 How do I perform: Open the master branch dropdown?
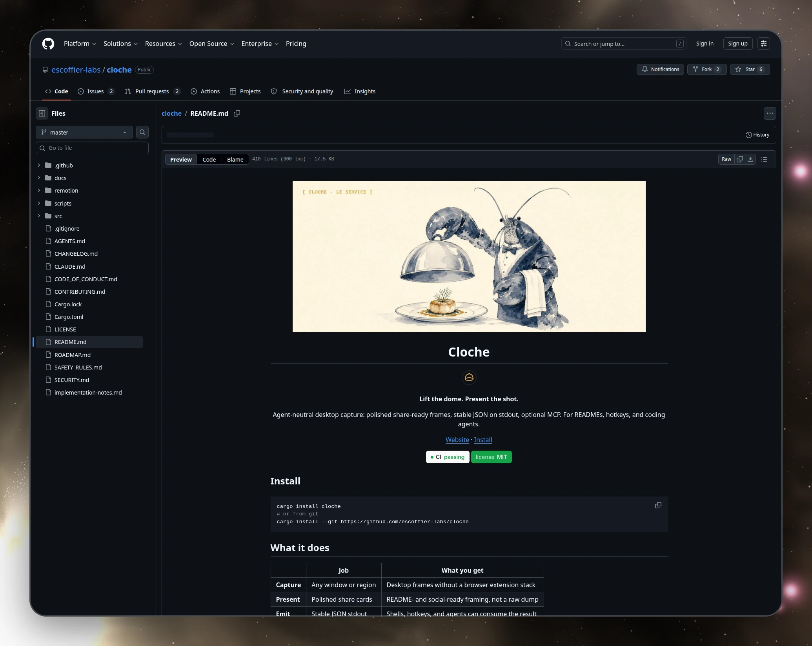click(x=84, y=132)
